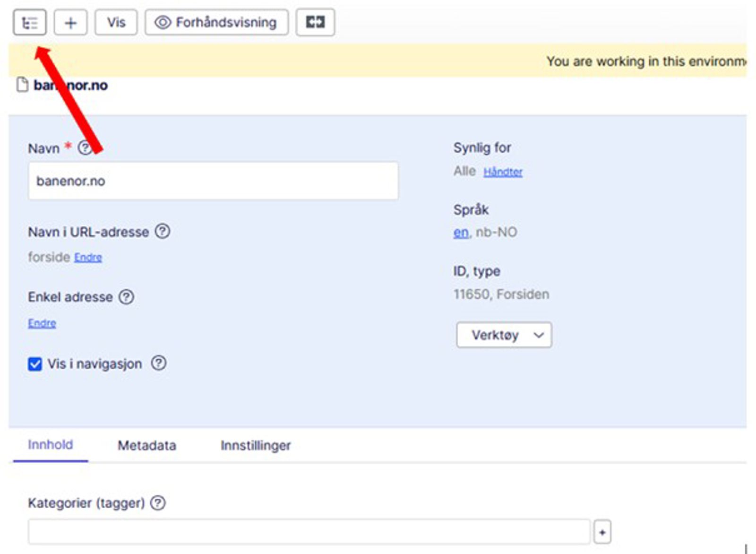This screenshot has height=554, width=756.
Task: Click Endre link next to forside
Action: (x=88, y=258)
